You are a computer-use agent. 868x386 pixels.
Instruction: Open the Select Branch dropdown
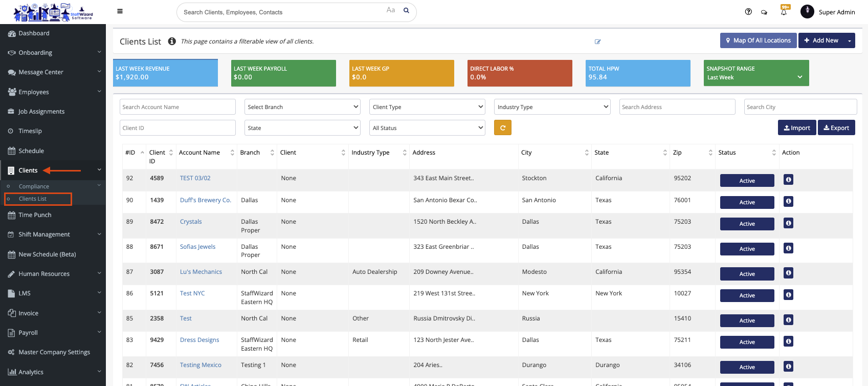point(302,107)
